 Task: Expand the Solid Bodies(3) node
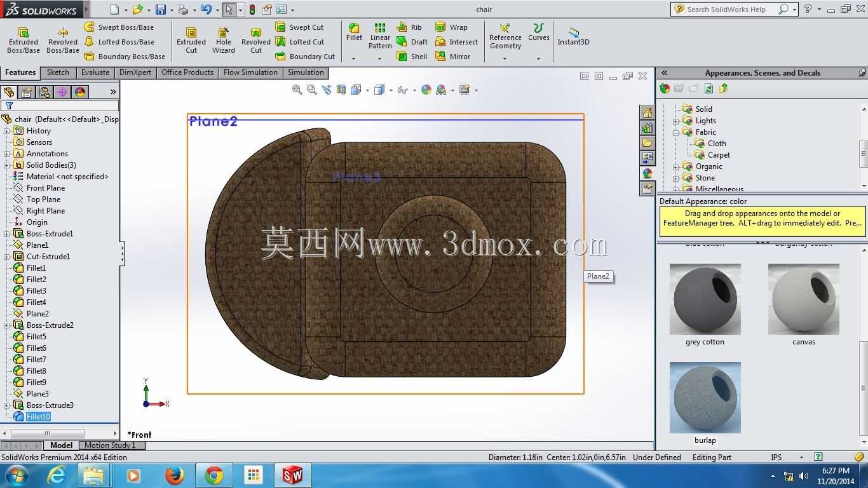7,165
